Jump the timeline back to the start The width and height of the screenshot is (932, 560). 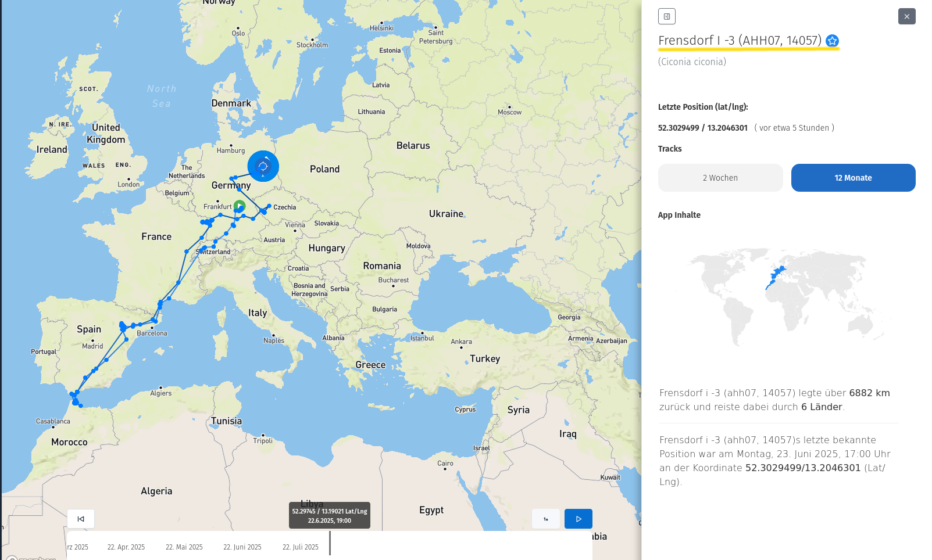[81, 519]
